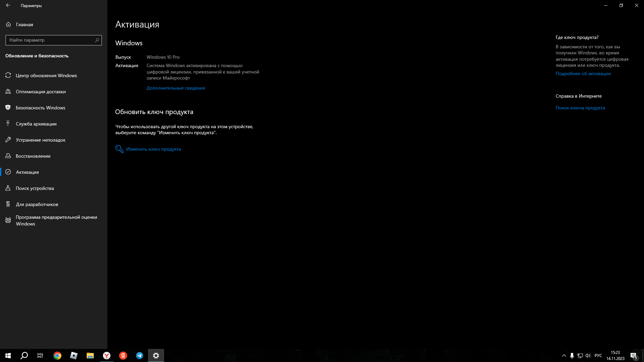Open Устранение неполадок section

[x=54, y=140]
